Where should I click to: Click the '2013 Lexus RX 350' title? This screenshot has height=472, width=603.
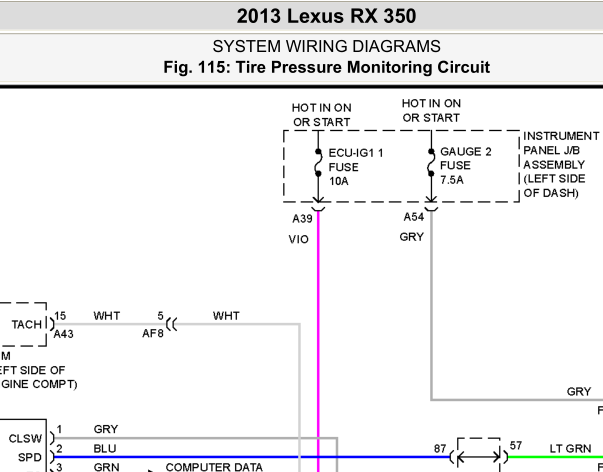tap(326, 16)
